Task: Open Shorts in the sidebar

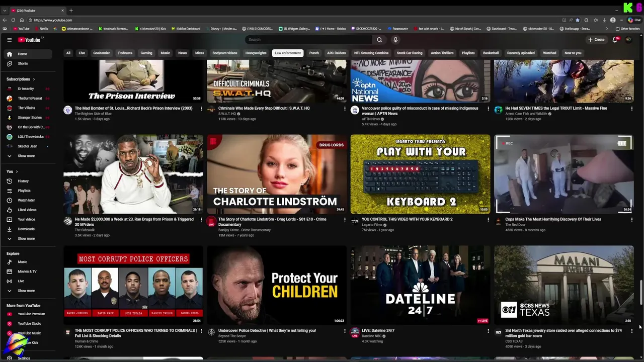Action: click(x=28, y=63)
